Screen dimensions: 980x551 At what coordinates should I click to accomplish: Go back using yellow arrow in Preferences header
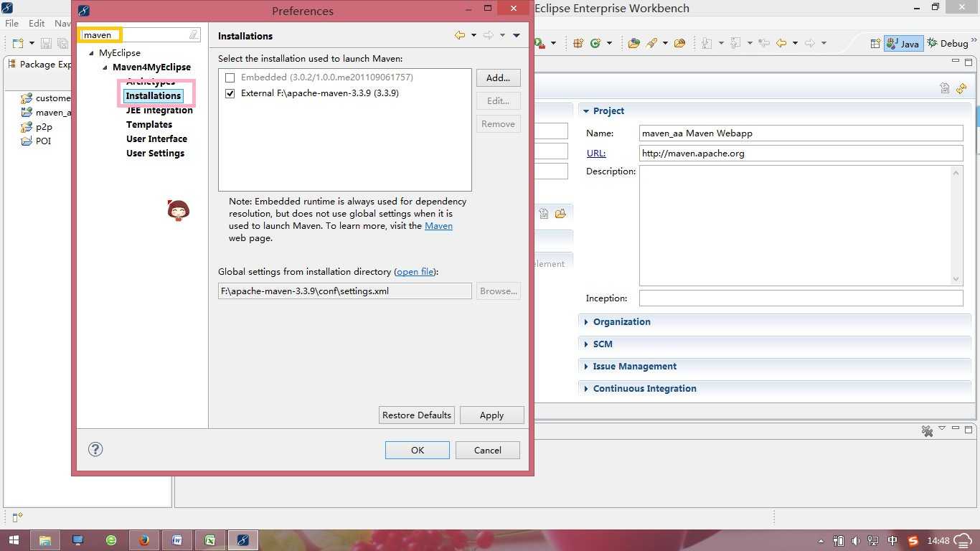coord(460,35)
